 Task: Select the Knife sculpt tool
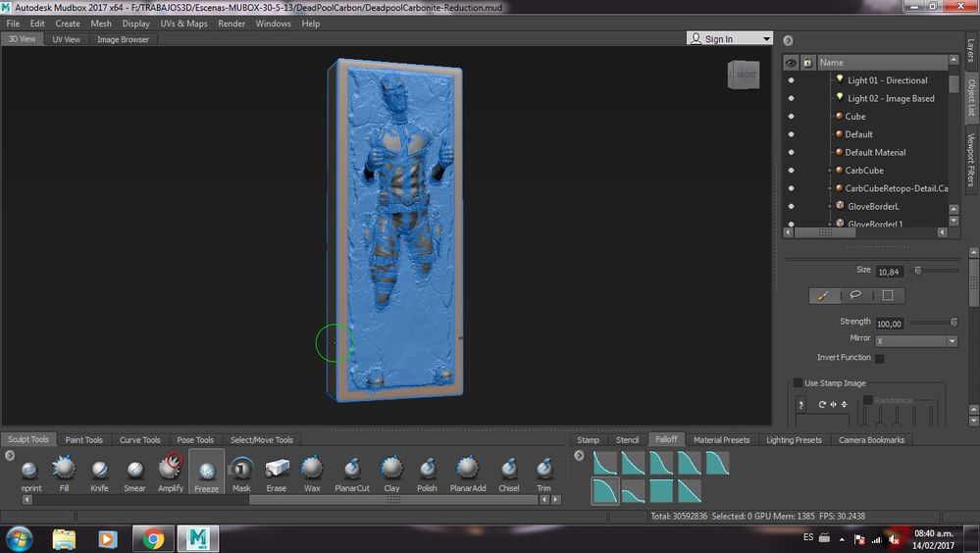click(99, 475)
